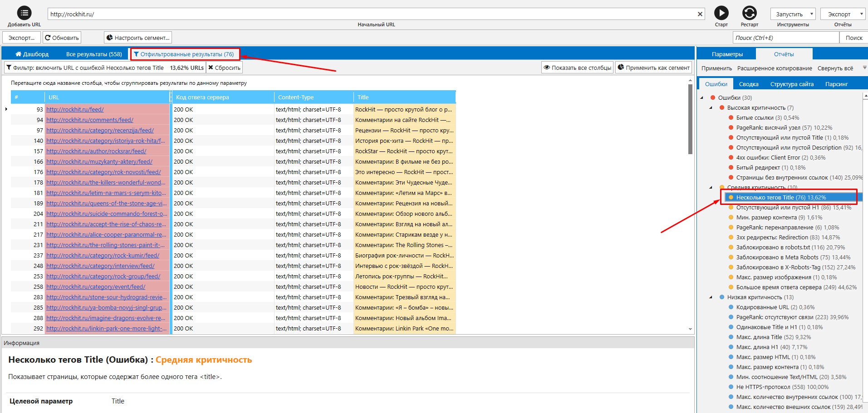Click the Add URL list icon
This screenshot has width=868, height=413.
click(24, 13)
